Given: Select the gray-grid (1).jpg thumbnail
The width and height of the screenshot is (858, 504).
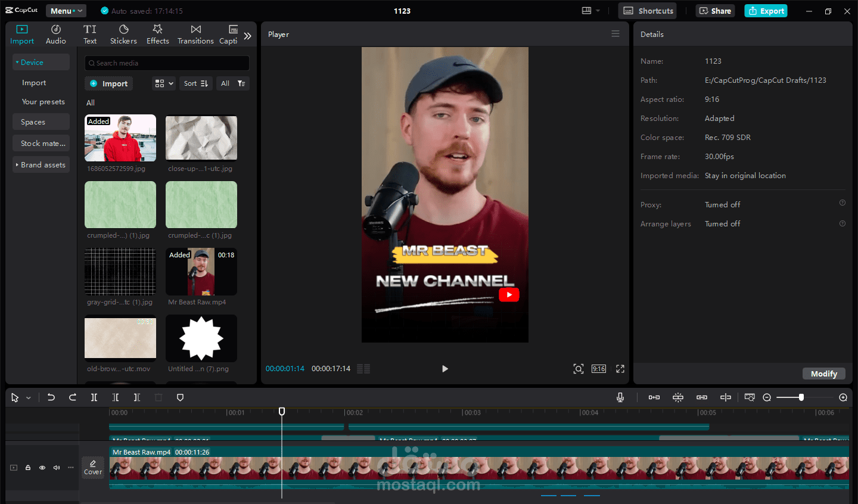Looking at the screenshot, I should pyautogui.click(x=120, y=272).
